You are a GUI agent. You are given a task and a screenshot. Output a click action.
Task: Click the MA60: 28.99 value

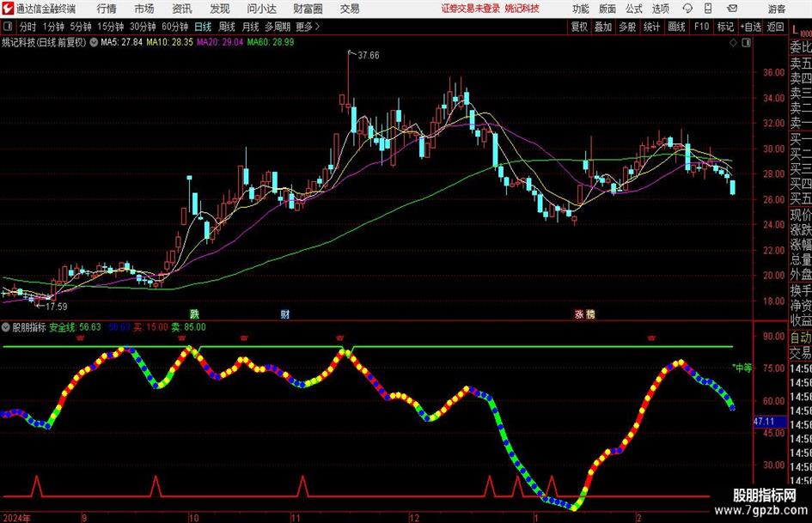[x=271, y=42]
